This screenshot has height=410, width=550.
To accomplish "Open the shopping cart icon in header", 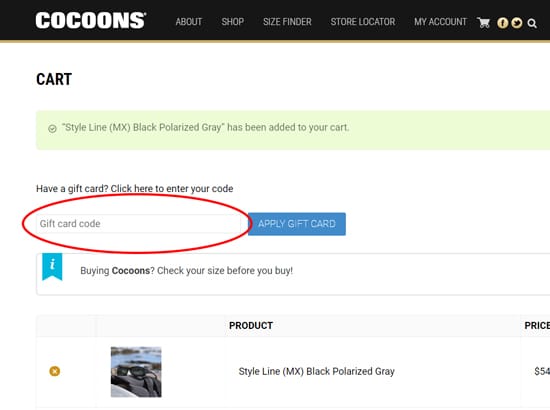I will pyautogui.click(x=483, y=23).
